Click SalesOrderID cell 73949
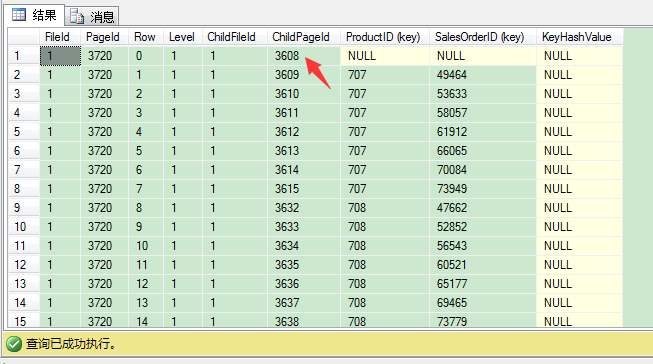The image size is (653, 364). click(483, 189)
